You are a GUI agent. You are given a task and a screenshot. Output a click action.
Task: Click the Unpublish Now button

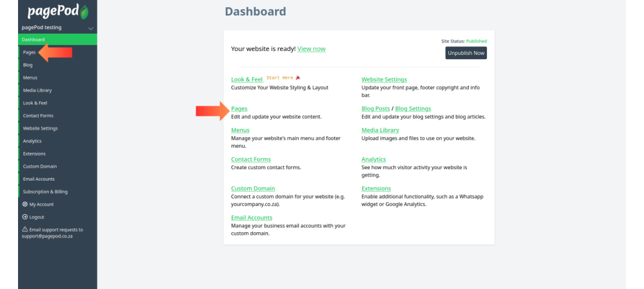click(466, 53)
